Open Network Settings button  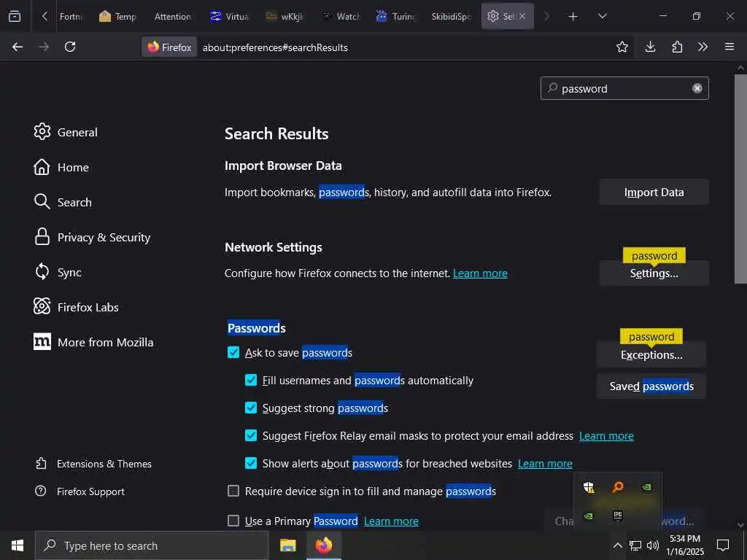(x=654, y=273)
